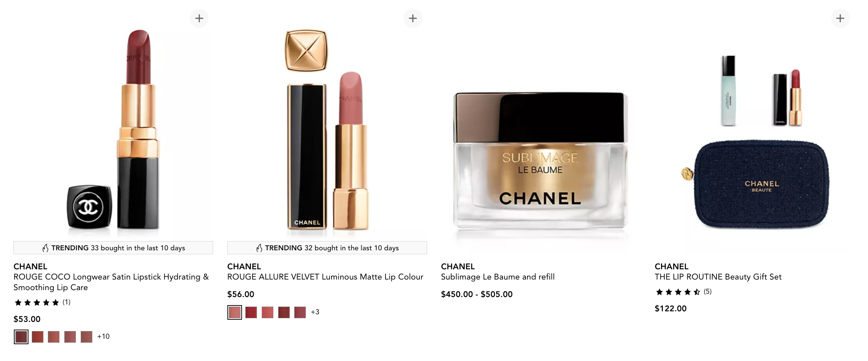The width and height of the screenshot is (868, 361).
Task: Select first dark burgundy ROUGE COCO swatch
Action: tap(21, 337)
